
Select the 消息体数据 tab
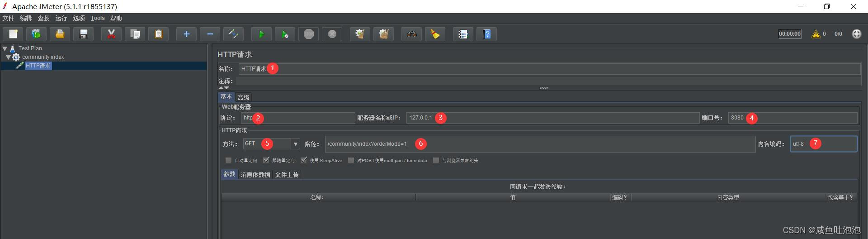coord(255,175)
